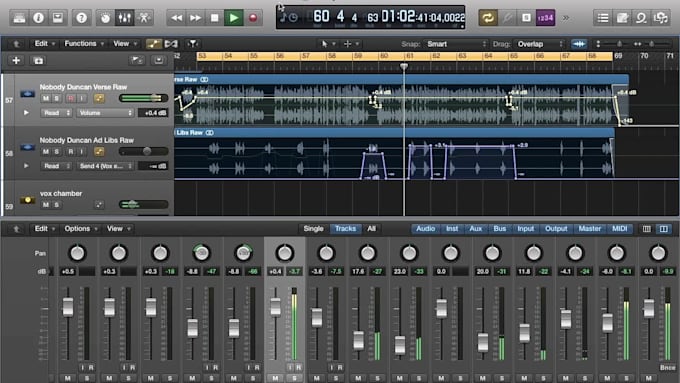Toggle the Audio channel strip filter
The width and height of the screenshot is (680, 383).
[425, 229]
